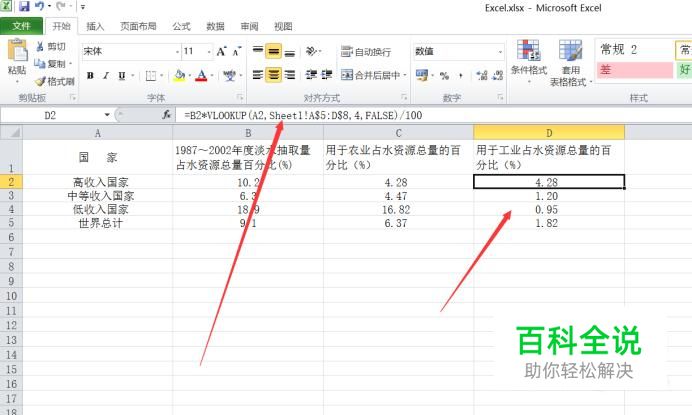The height and width of the screenshot is (415, 692).
Task: Switch to the 审阅 (Review) tab
Action: (249, 26)
